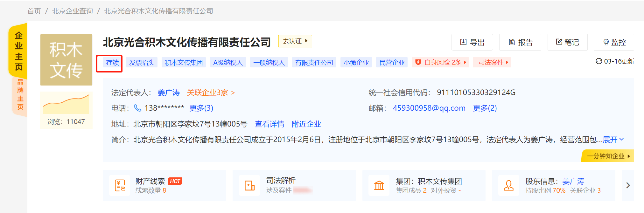644x213 pixels.
Task: Click the 民营企业 tag
Action: point(392,63)
